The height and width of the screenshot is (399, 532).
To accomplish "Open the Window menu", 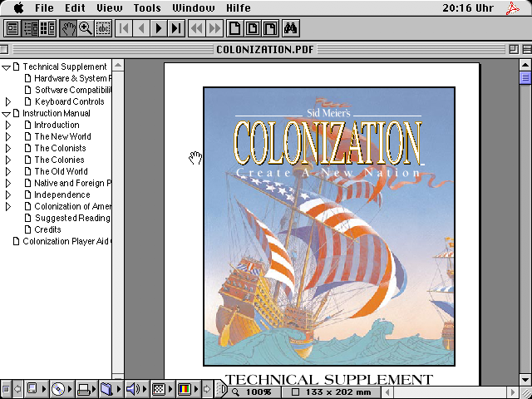I will (194, 7).
